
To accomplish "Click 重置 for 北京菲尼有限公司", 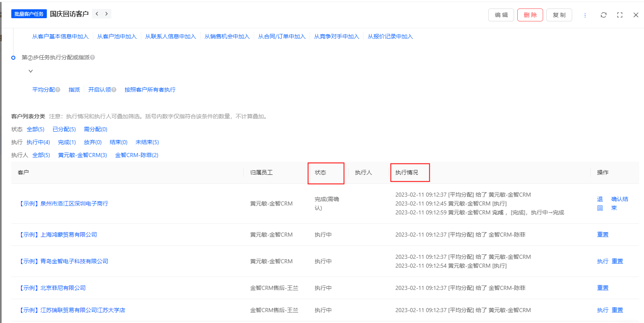I will 603,288.
